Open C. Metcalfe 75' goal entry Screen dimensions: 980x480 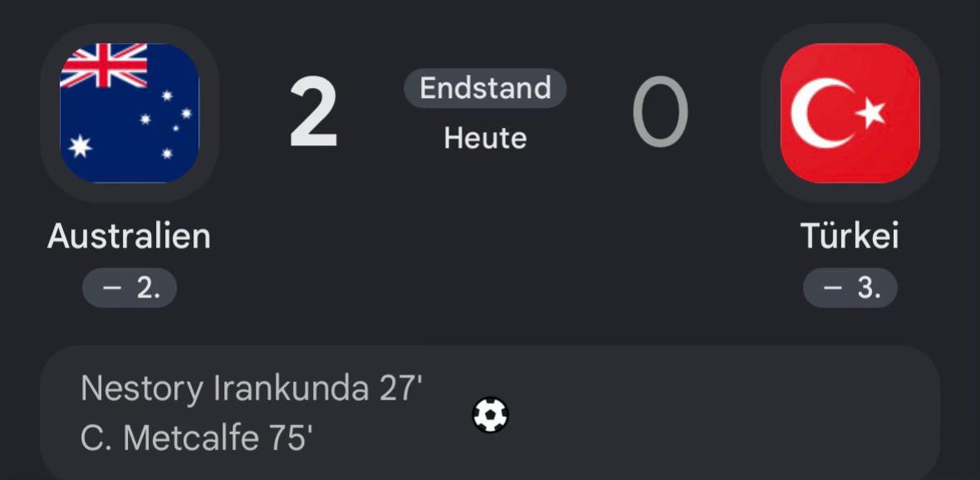click(197, 438)
